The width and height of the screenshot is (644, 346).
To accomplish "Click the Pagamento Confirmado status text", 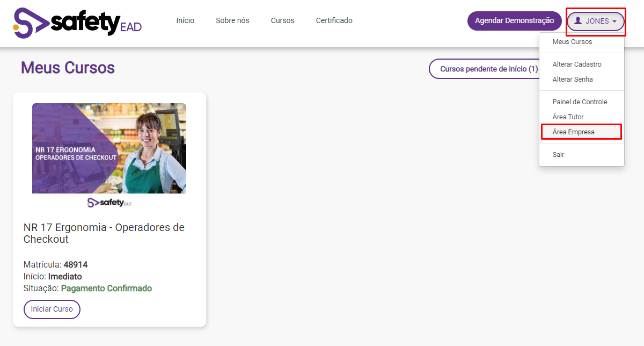I will pos(106,289).
